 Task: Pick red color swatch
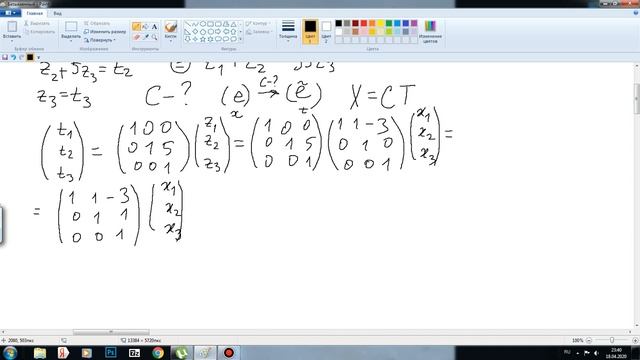coord(364,23)
